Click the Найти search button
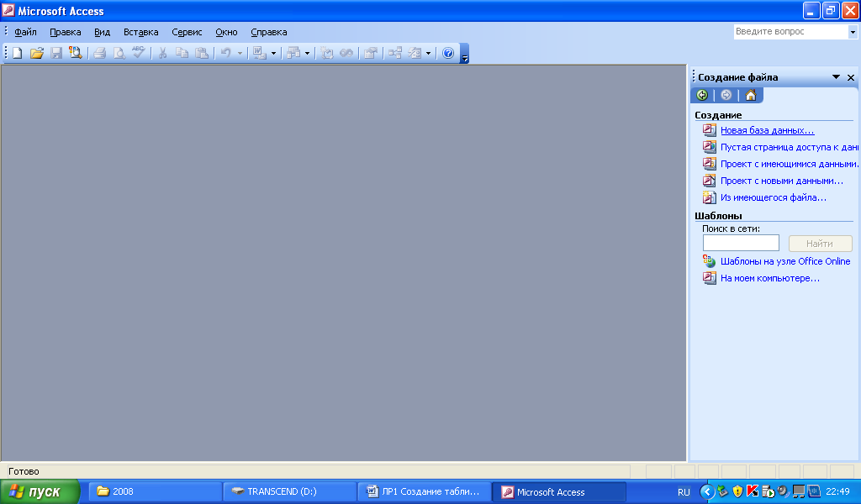 (x=821, y=243)
